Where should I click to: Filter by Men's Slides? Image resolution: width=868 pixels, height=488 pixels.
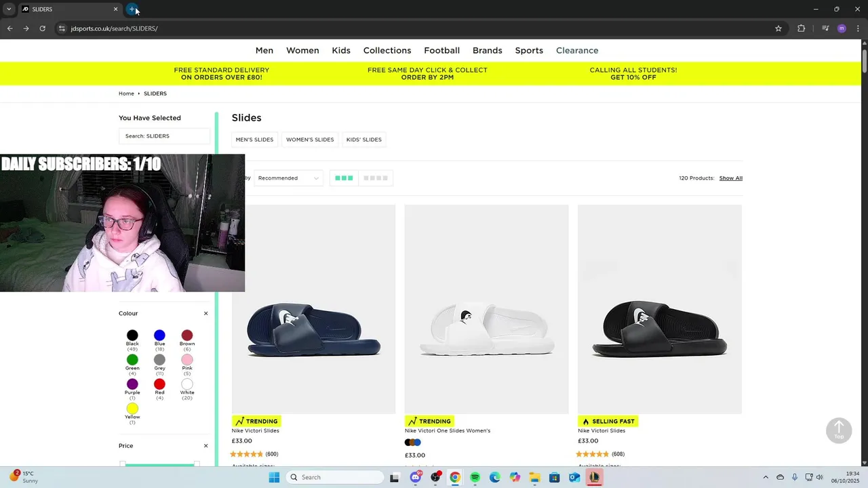(254, 140)
